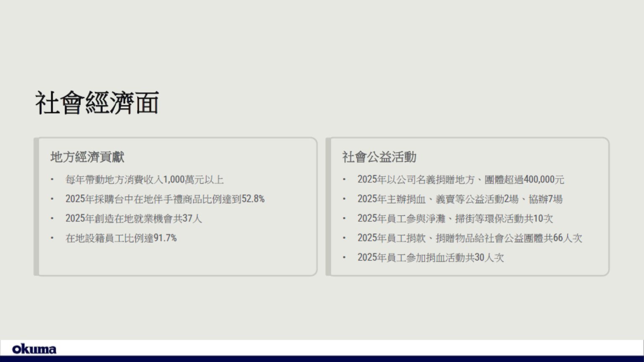Click the gray accent bar of 地方經濟貢獻 card
The image size is (644, 362).
pos(36,207)
